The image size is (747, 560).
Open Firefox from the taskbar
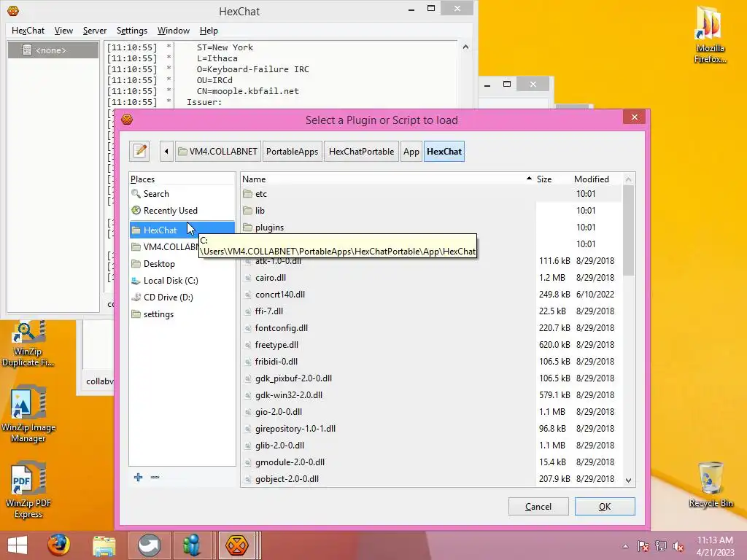point(58,545)
